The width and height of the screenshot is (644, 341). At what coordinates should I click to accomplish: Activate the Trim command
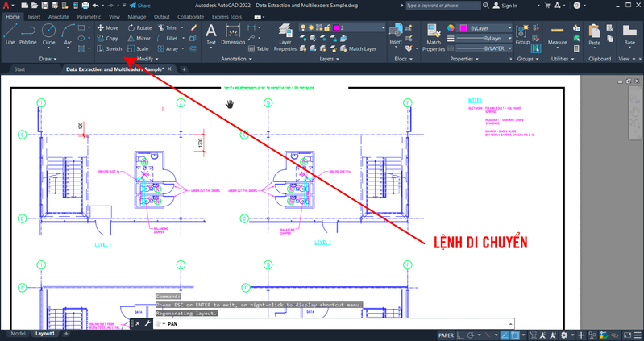pos(167,27)
